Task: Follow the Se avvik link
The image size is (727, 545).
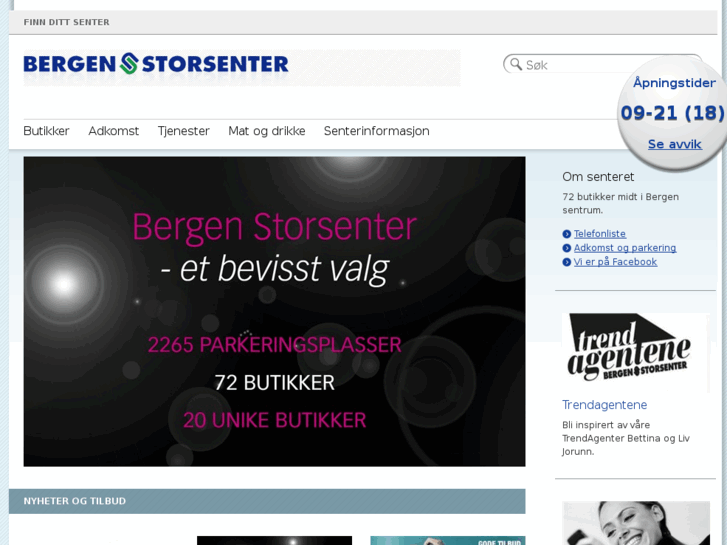Action: [675, 144]
